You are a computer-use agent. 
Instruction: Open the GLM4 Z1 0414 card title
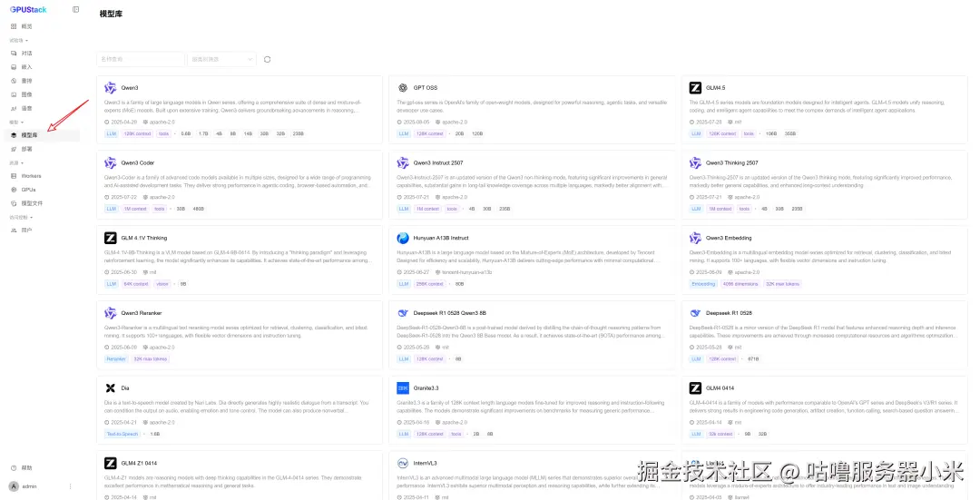[x=139, y=463]
